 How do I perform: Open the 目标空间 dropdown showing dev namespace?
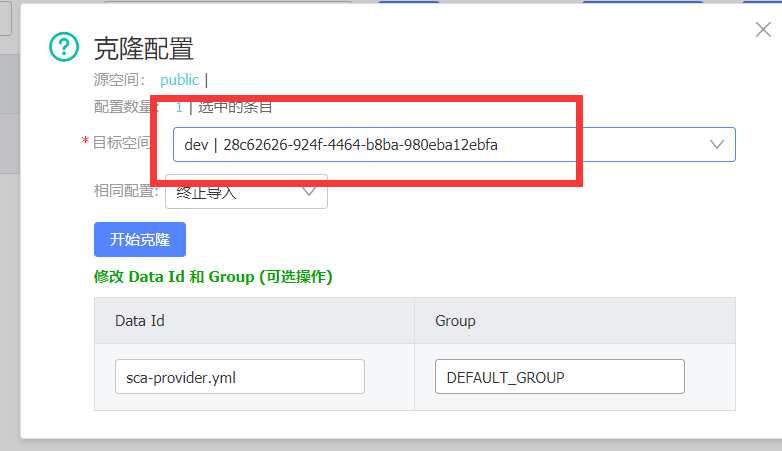tap(454, 145)
